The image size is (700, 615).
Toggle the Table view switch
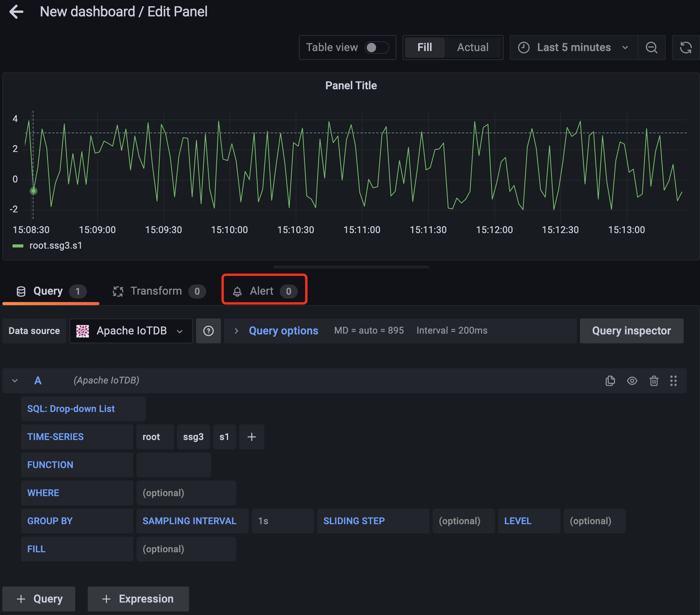tap(377, 48)
